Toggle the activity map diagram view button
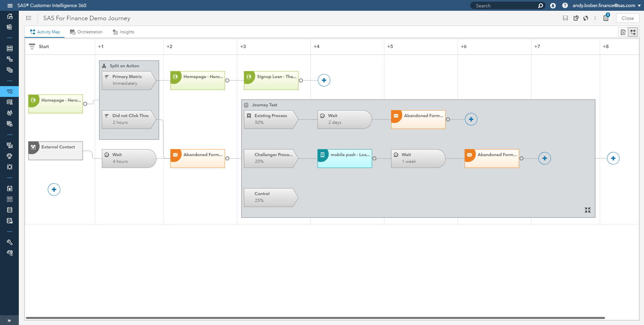 coord(633,32)
